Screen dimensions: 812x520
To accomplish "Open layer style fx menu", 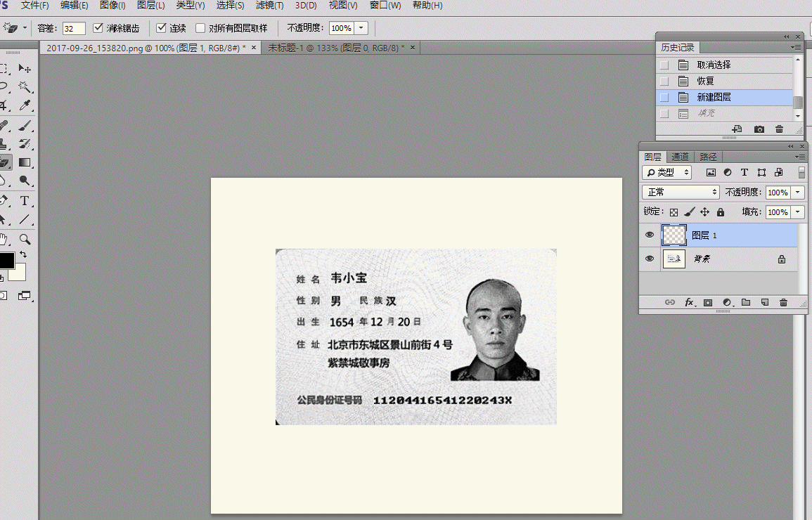I will (x=690, y=302).
